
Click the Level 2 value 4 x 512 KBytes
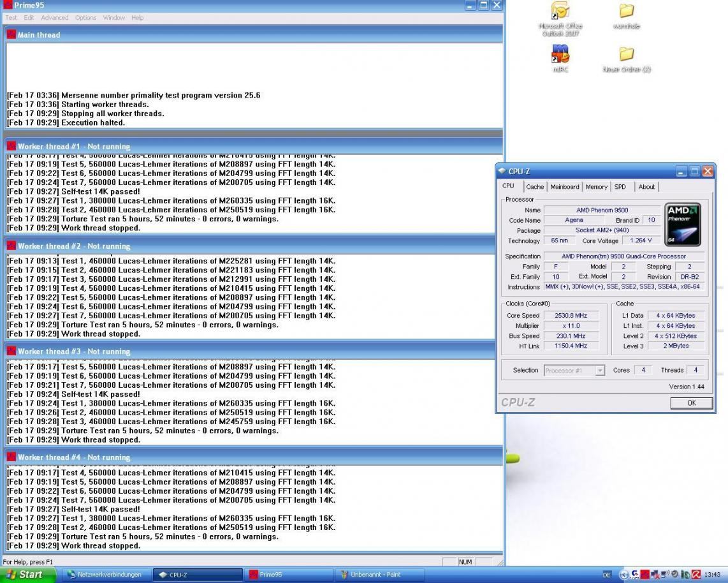676,336
